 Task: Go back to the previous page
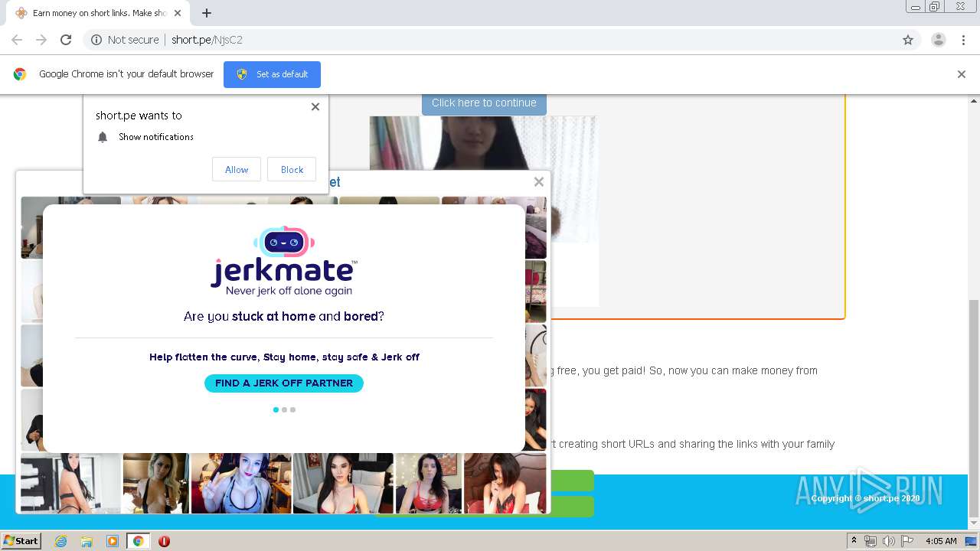point(17,40)
